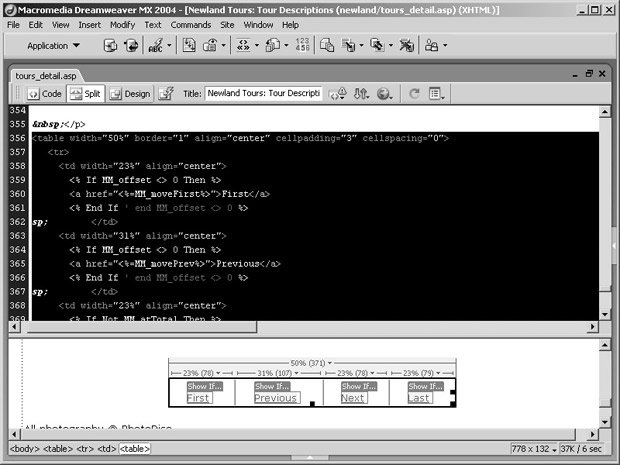
Task: Expand the Recordset Paging dropdown arrow
Action: click(x=256, y=45)
